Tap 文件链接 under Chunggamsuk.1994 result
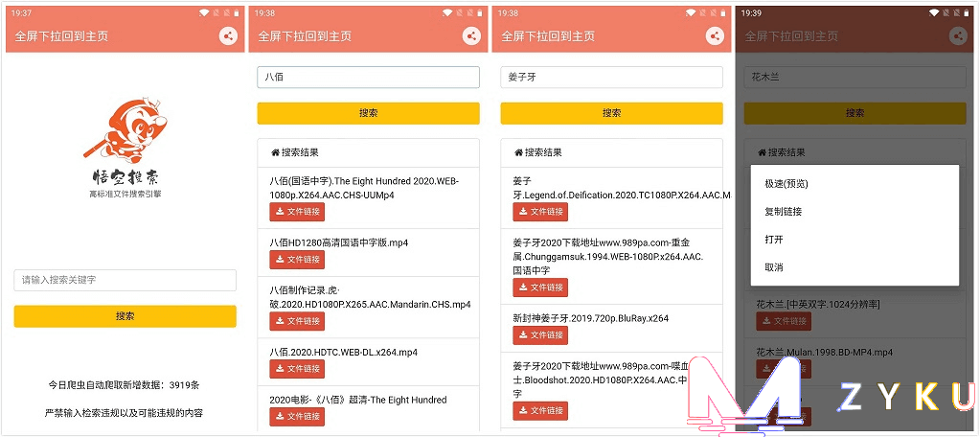The image size is (980, 437). [x=540, y=287]
